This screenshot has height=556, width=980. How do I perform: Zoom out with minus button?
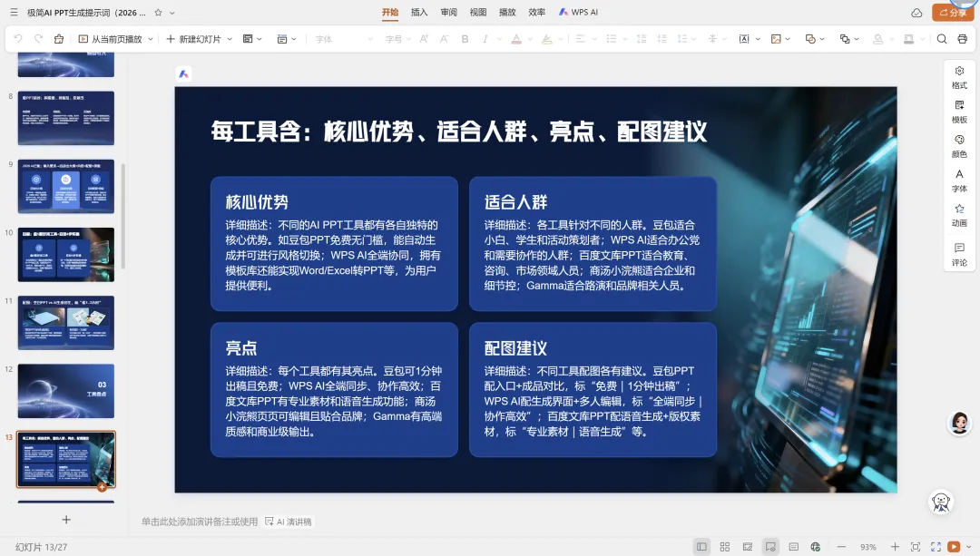click(842, 547)
